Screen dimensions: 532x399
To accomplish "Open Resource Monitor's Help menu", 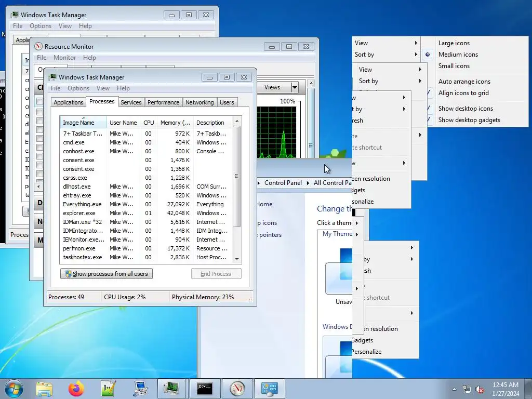I will tap(89, 58).
